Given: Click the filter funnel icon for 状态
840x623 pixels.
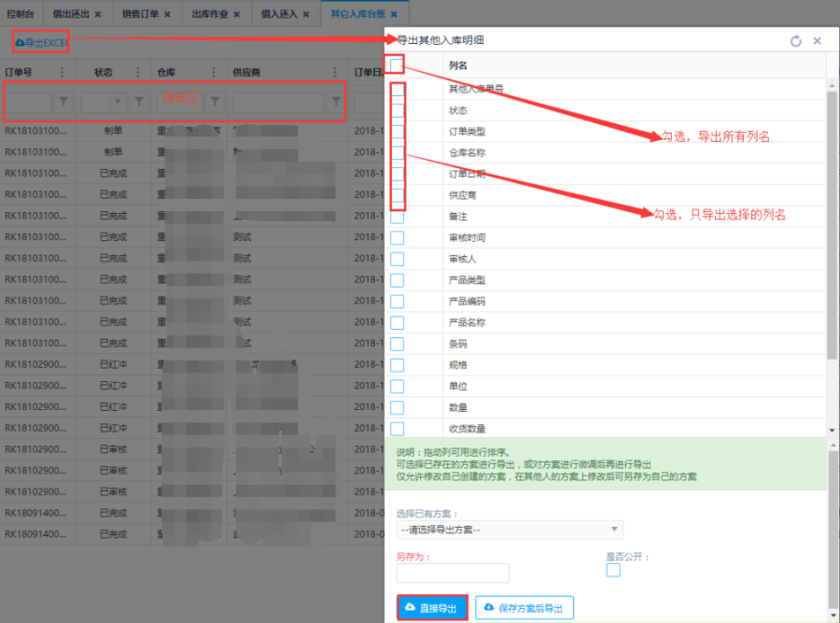Looking at the screenshot, I should click(x=138, y=102).
